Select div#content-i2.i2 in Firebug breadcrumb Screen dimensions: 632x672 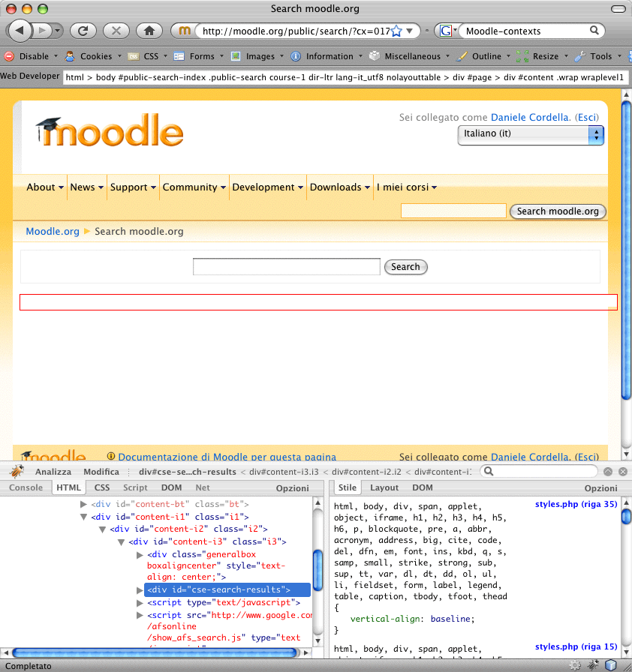(x=366, y=472)
